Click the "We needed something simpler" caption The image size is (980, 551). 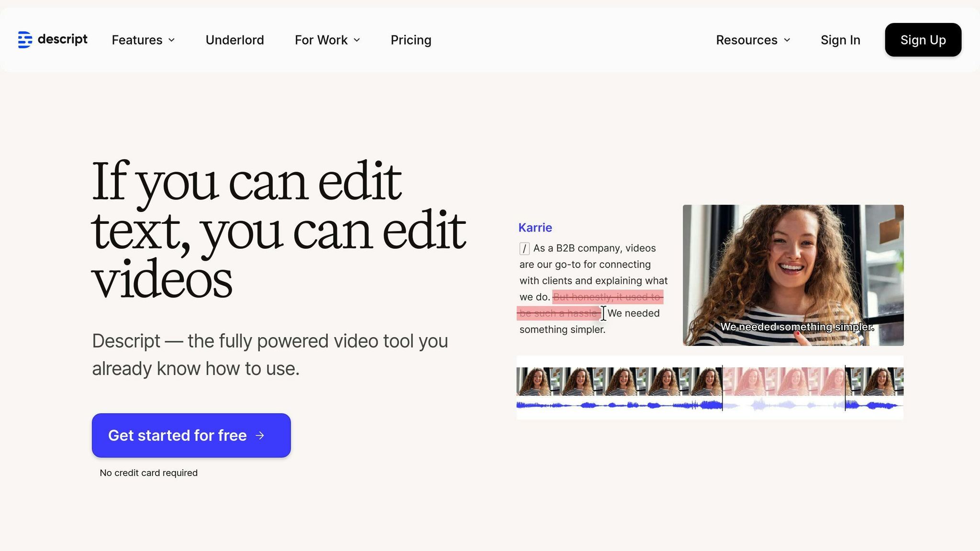point(797,327)
